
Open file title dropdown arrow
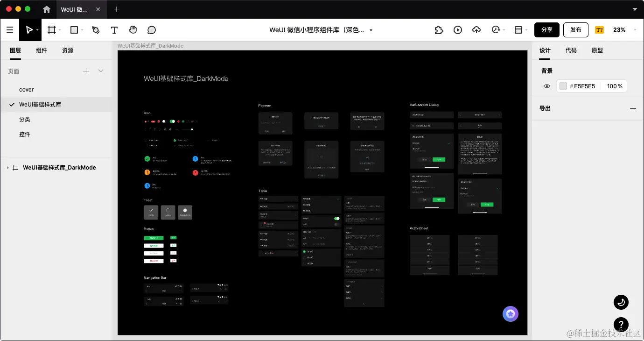click(x=371, y=30)
